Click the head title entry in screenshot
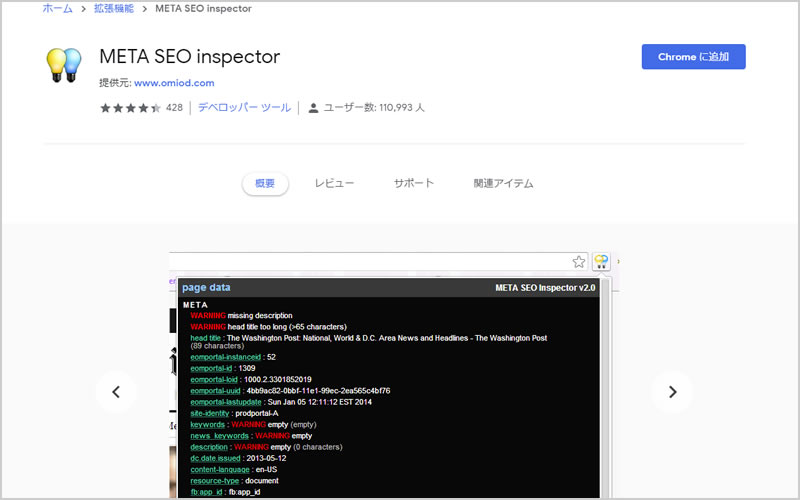 (368, 341)
